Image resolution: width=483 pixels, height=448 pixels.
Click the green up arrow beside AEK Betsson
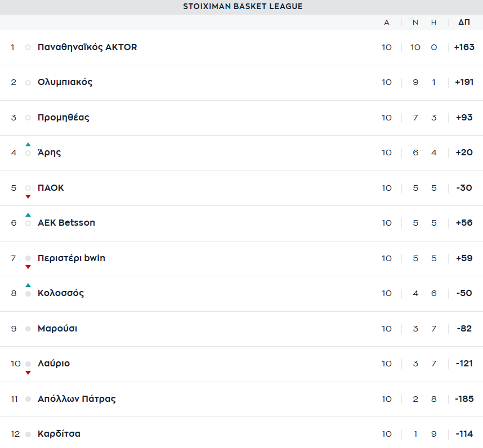point(28,214)
